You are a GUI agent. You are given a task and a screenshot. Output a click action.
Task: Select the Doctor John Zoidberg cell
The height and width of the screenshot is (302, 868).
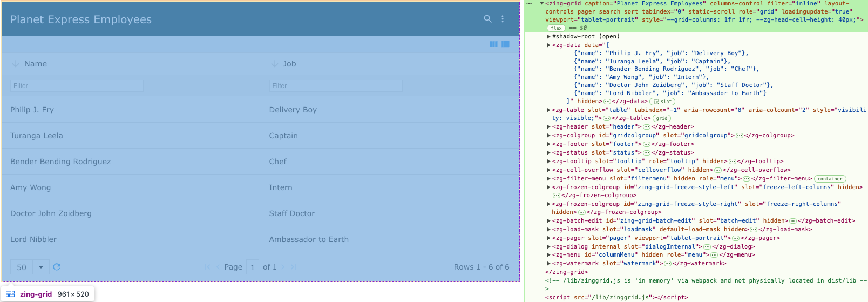tap(131, 213)
